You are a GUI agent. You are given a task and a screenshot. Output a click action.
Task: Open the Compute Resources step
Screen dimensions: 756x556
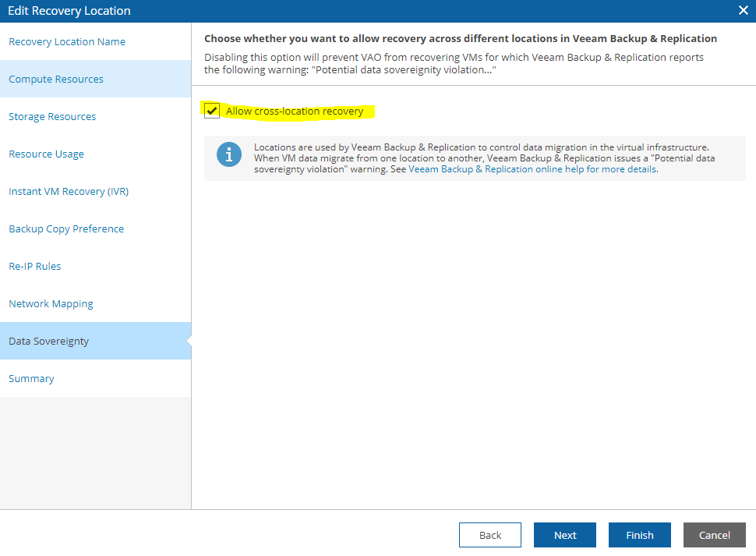pyautogui.click(x=95, y=79)
